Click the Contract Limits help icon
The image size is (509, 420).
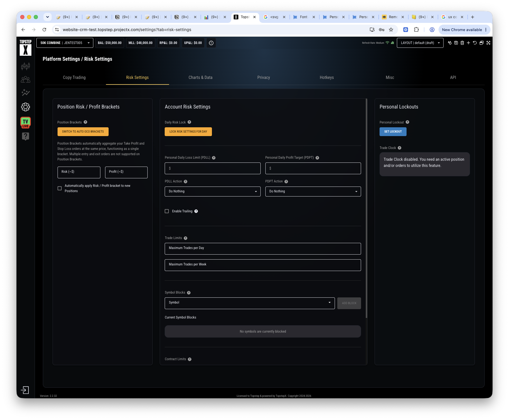(190, 359)
